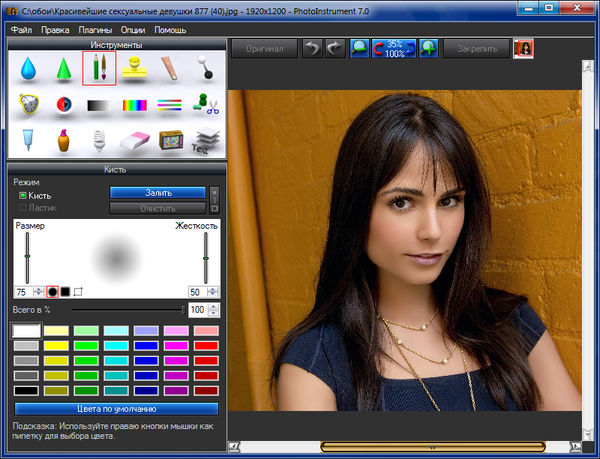Screen dimensions: 600x459
Task: Click the zoom in magnifier icon
Action: (429, 48)
